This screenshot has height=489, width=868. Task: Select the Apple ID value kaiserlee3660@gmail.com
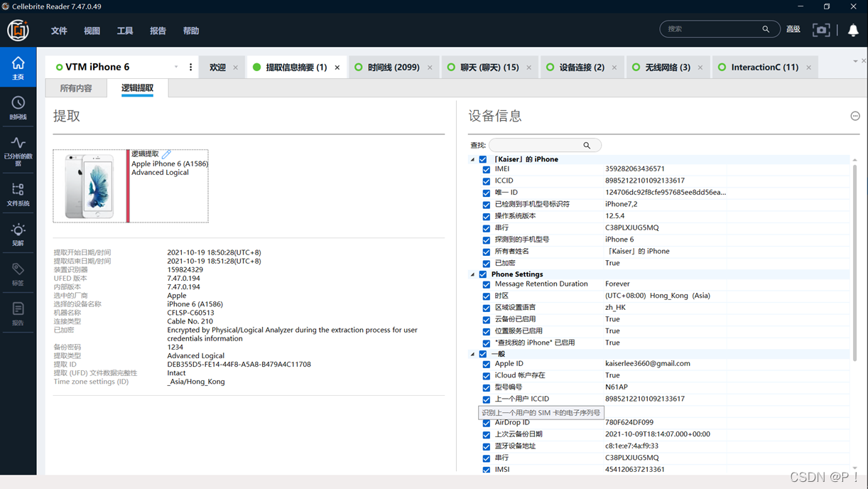coord(647,363)
